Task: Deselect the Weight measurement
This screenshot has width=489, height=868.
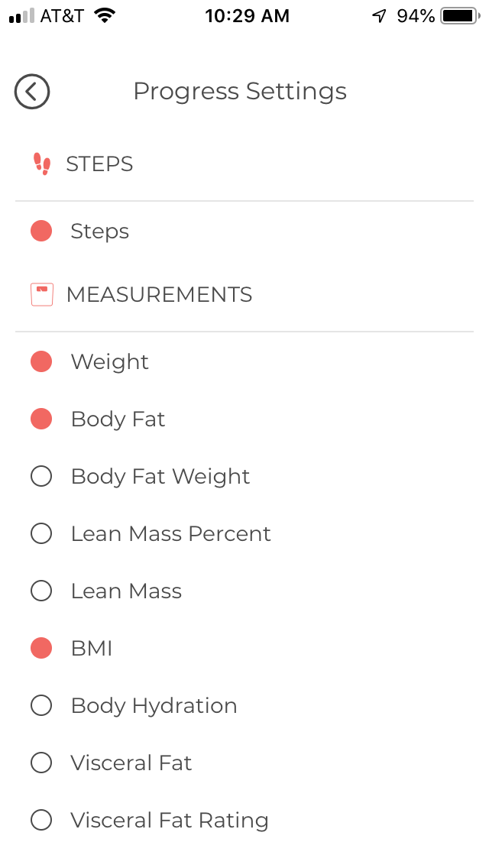Action: tap(41, 361)
